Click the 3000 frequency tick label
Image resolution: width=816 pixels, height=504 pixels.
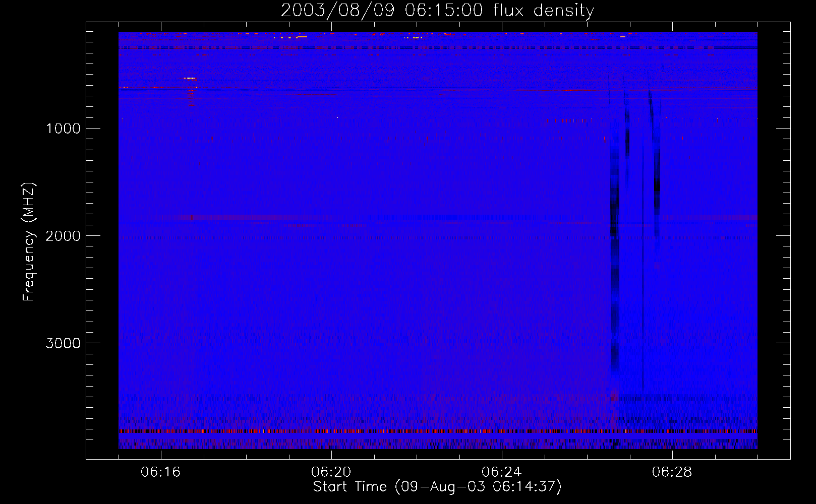click(x=63, y=343)
